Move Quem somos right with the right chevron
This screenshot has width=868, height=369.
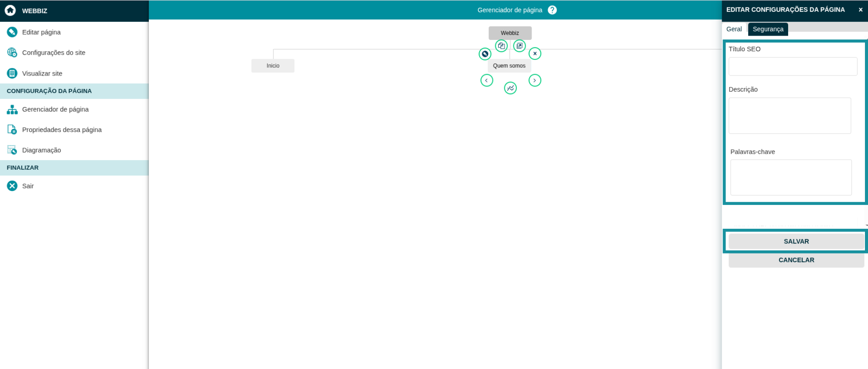535,80
